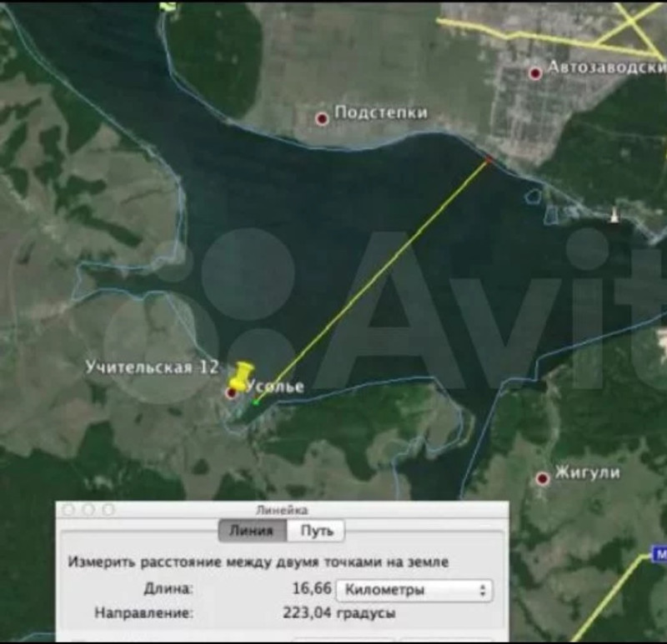
Task: Click the green start point of the ruler line
Action: click(256, 402)
